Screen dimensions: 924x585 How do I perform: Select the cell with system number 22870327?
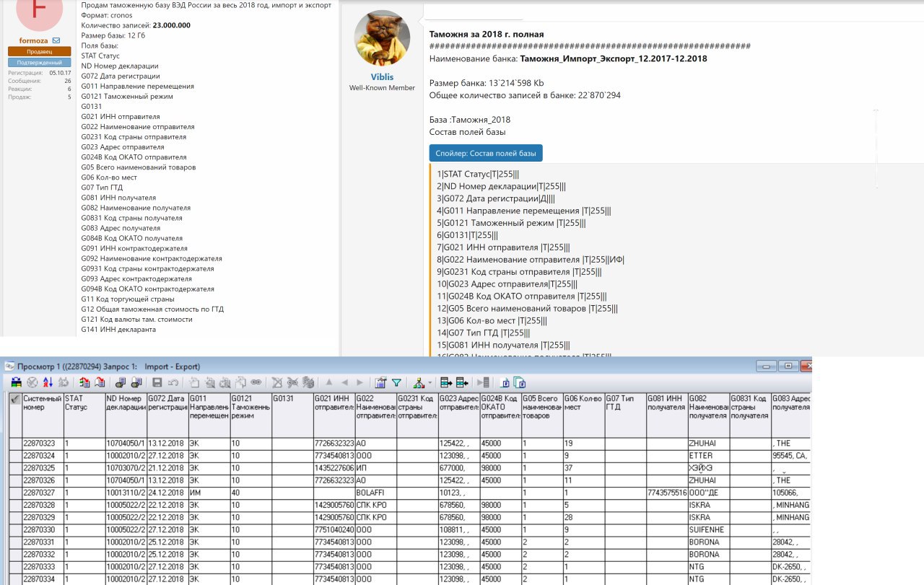coord(42,493)
